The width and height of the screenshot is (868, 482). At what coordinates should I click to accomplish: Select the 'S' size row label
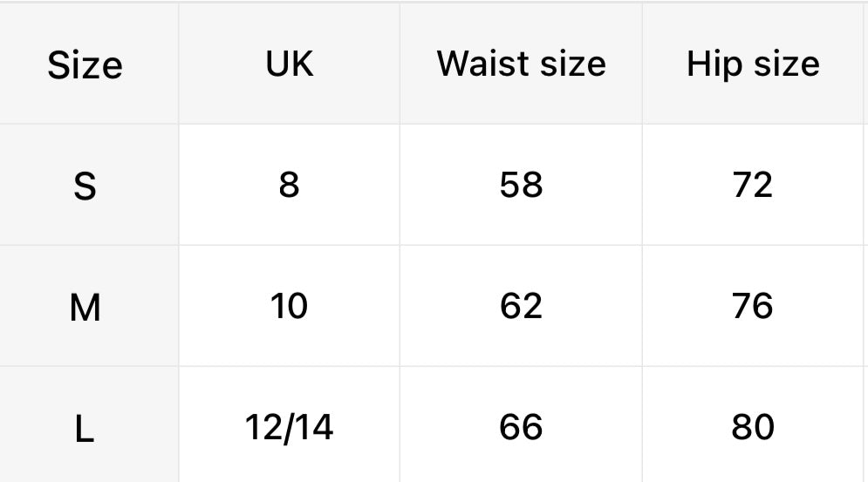pyautogui.click(x=85, y=186)
